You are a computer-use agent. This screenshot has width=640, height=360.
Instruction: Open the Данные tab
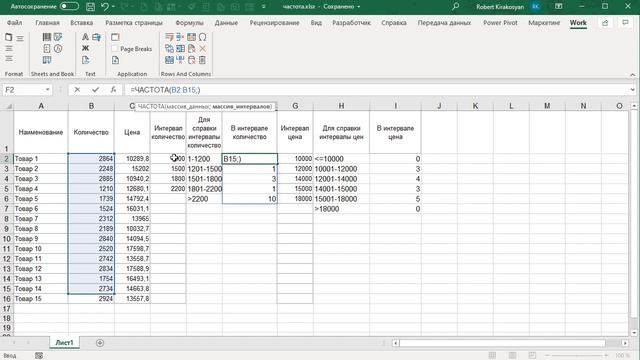[226, 23]
